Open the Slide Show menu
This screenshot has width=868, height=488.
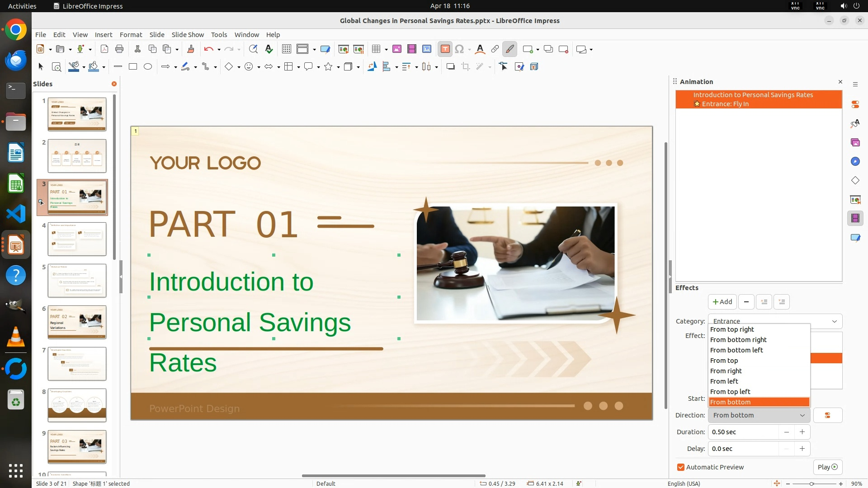click(x=188, y=35)
